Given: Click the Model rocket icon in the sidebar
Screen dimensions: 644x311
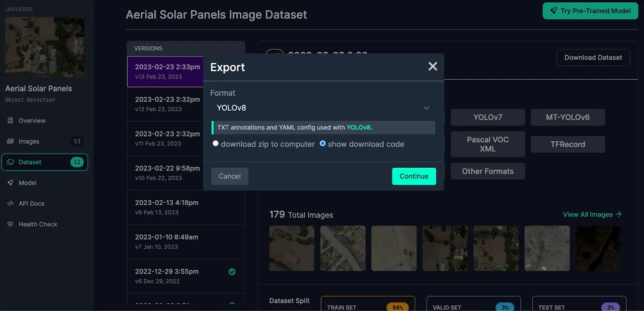Looking at the screenshot, I should (10, 183).
